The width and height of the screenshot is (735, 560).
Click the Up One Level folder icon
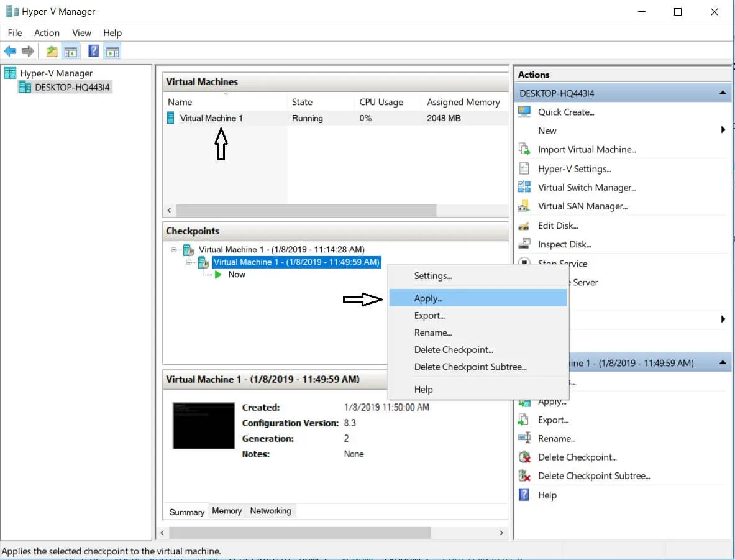pyautogui.click(x=52, y=52)
